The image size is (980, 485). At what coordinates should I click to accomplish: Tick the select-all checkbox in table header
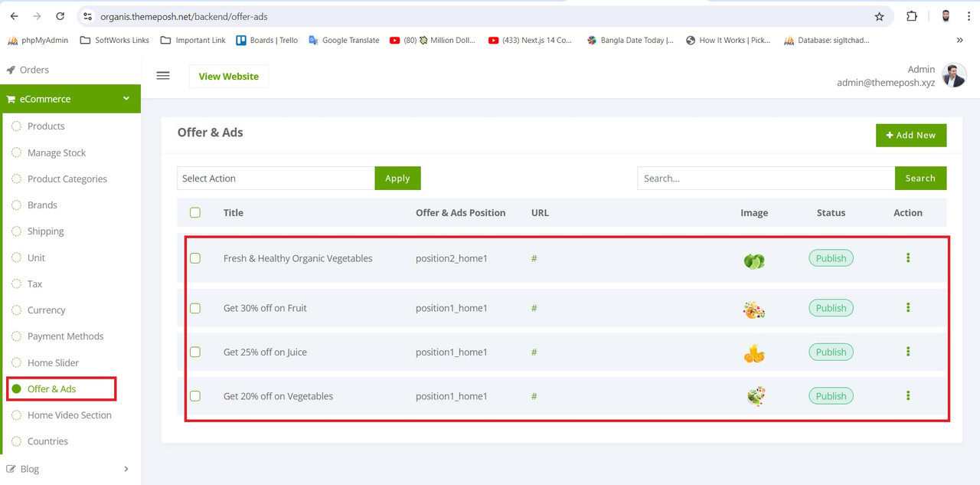(195, 212)
